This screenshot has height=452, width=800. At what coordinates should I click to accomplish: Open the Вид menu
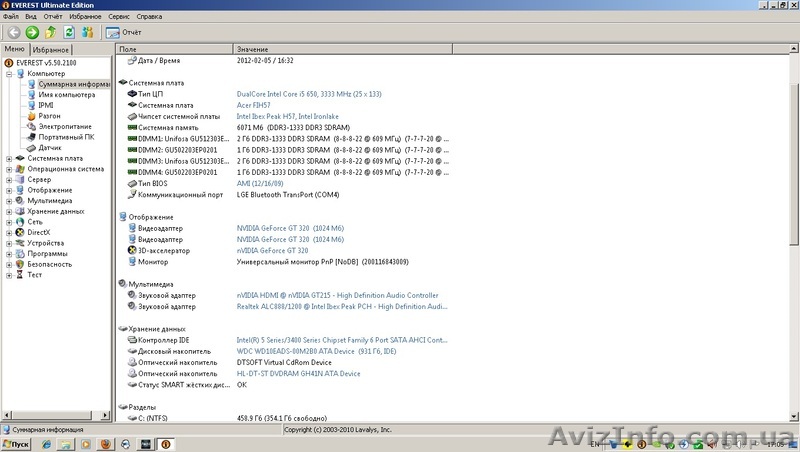(x=31, y=16)
